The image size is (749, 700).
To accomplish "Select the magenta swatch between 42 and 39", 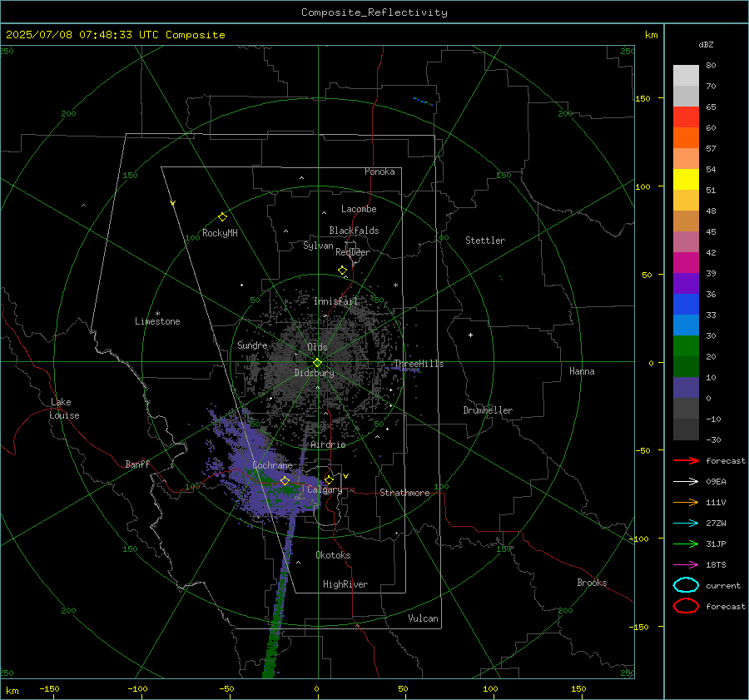I will coord(686,263).
